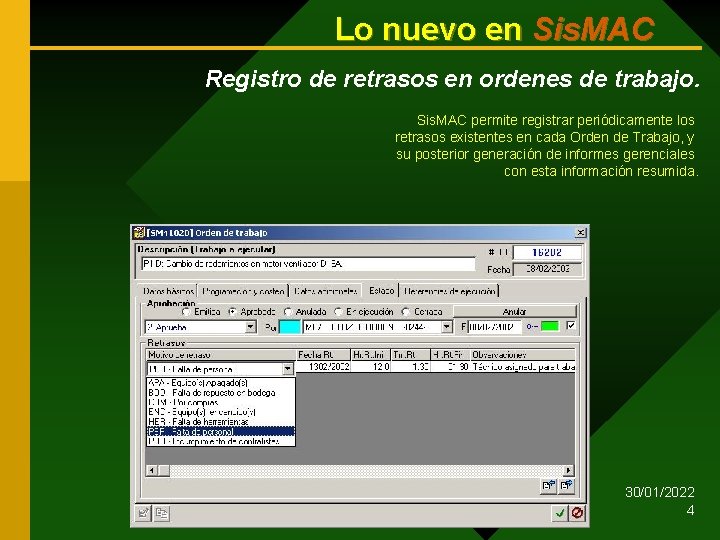The image size is (720, 540).
Task: Click the Anular button
Action: (514, 311)
